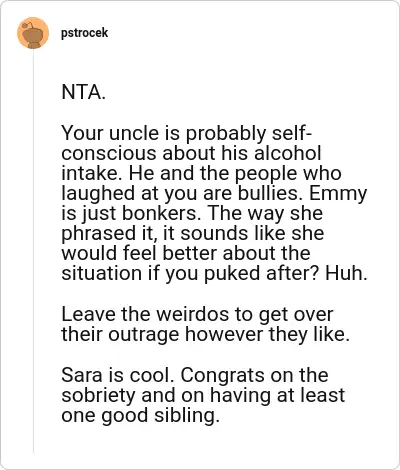This screenshot has width=400, height=470.
Task: Click the "NTA." verdict text
Action: click(83, 92)
